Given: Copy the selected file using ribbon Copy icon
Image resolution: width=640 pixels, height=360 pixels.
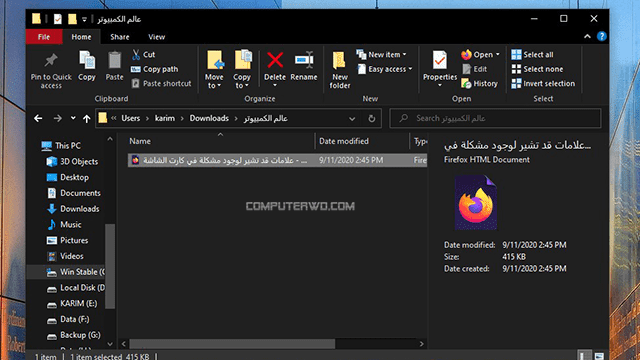Looking at the screenshot, I should (x=87, y=66).
